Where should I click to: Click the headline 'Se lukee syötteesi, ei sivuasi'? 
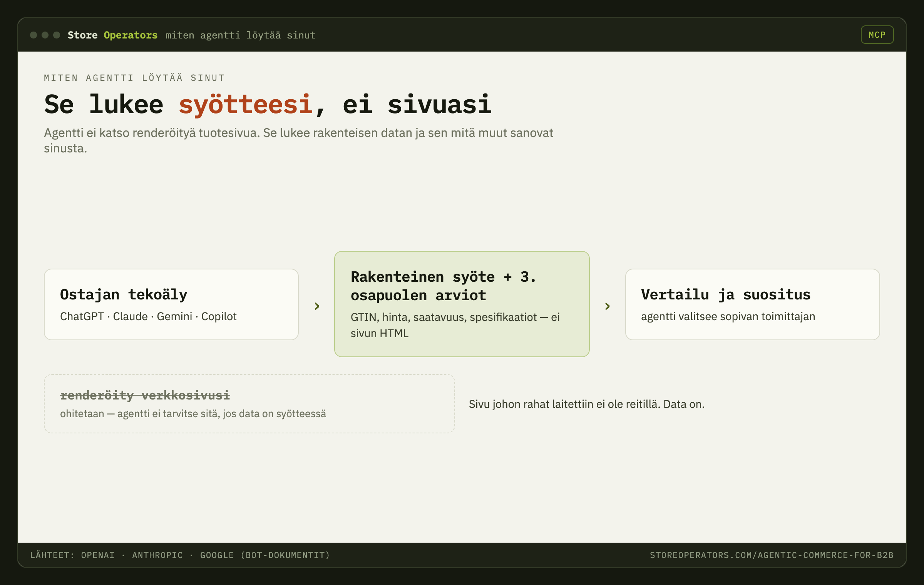268,104
